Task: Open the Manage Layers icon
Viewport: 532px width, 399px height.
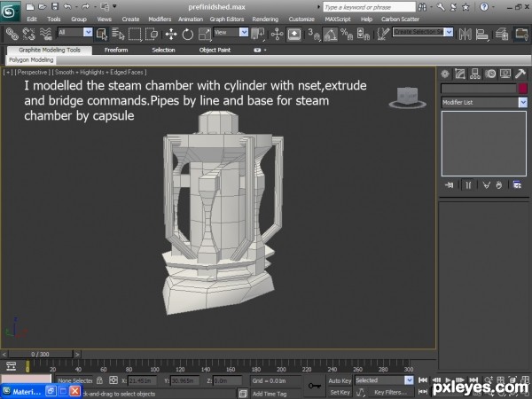Action: (x=502, y=34)
